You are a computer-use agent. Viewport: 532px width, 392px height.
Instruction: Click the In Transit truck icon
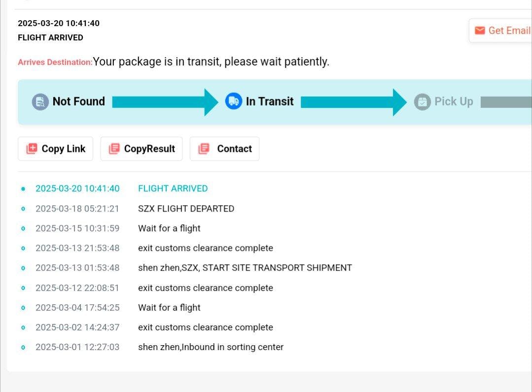pos(234,102)
